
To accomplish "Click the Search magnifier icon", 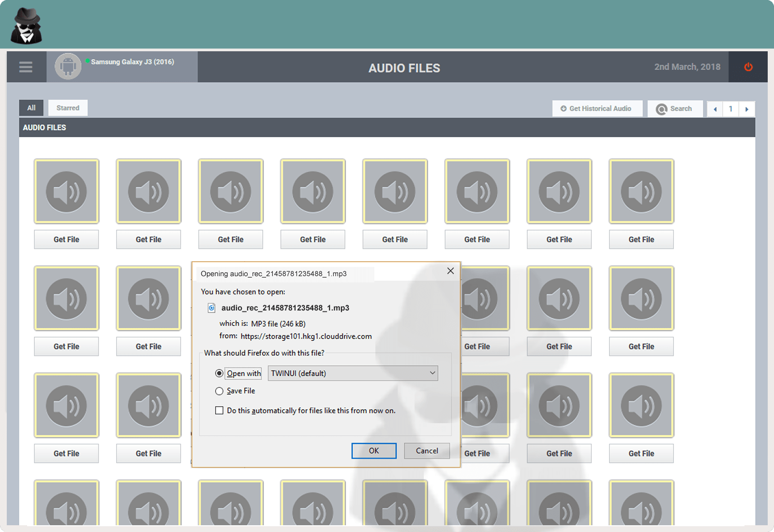I will 661,108.
